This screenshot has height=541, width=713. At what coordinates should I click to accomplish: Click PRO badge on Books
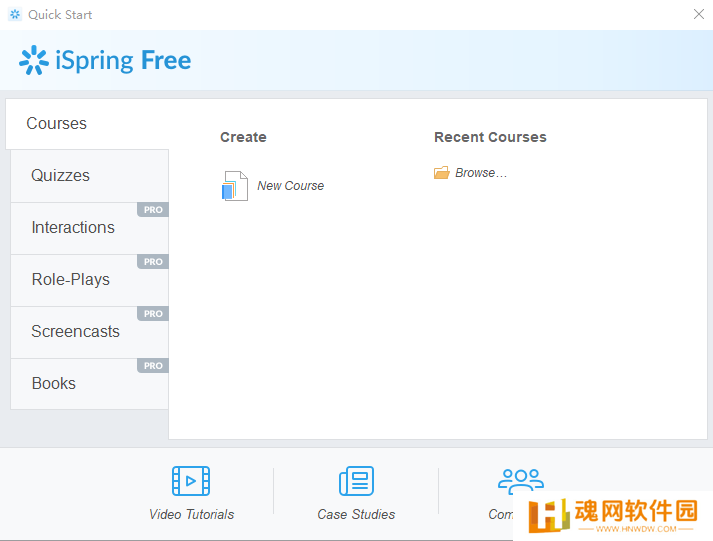153,366
